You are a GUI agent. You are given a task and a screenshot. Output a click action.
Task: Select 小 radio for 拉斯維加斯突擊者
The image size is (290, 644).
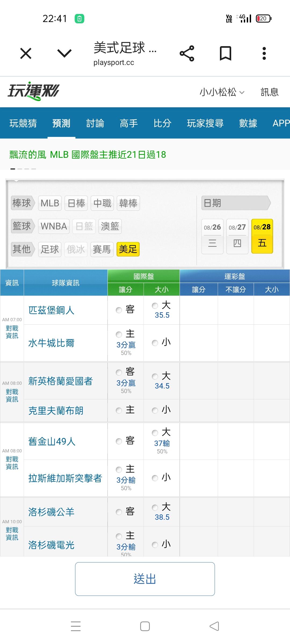[x=155, y=478]
